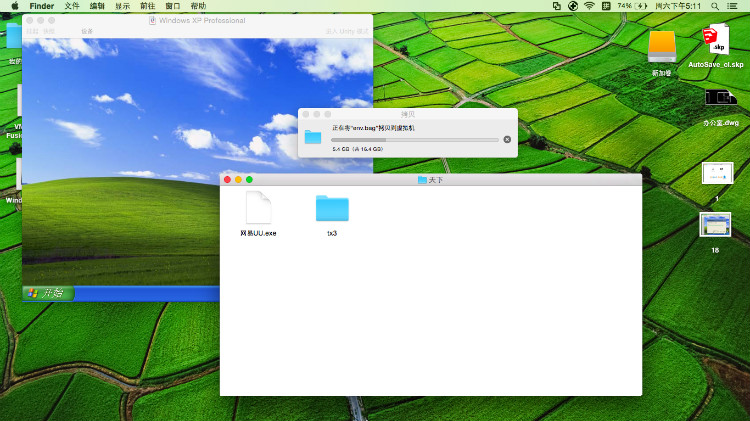This screenshot has height=421, width=750.
Task: Click the copy progress bar
Action: pyautogui.click(x=415, y=140)
